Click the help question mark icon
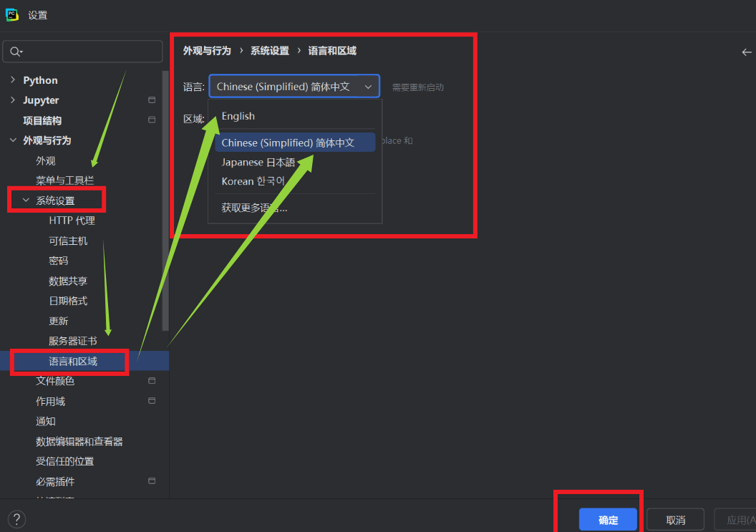This screenshot has width=756, height=532. [x=16, y=519]
